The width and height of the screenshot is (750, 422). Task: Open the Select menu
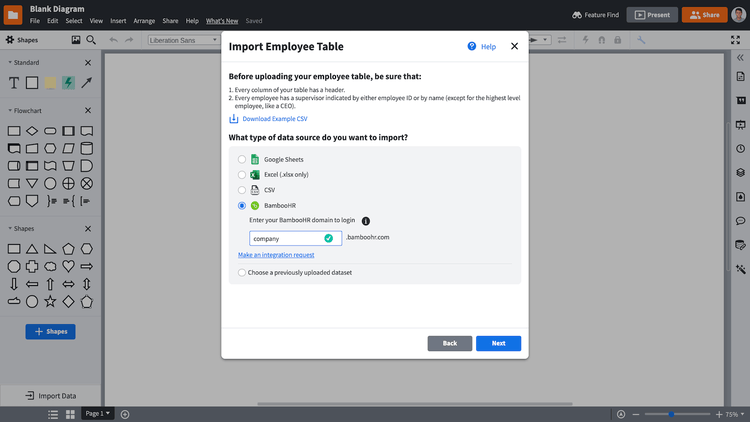tap(74, 21)
